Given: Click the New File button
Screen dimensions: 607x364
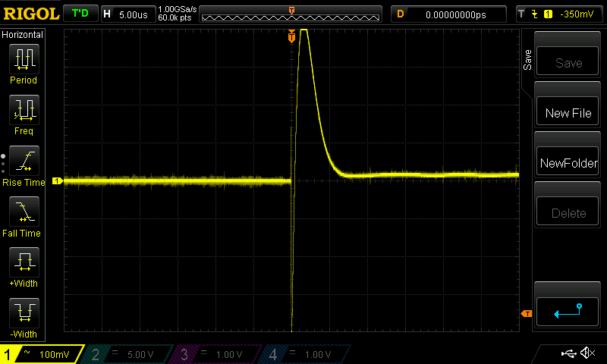Looking at the screenshot, I should (x=568, y=111).
